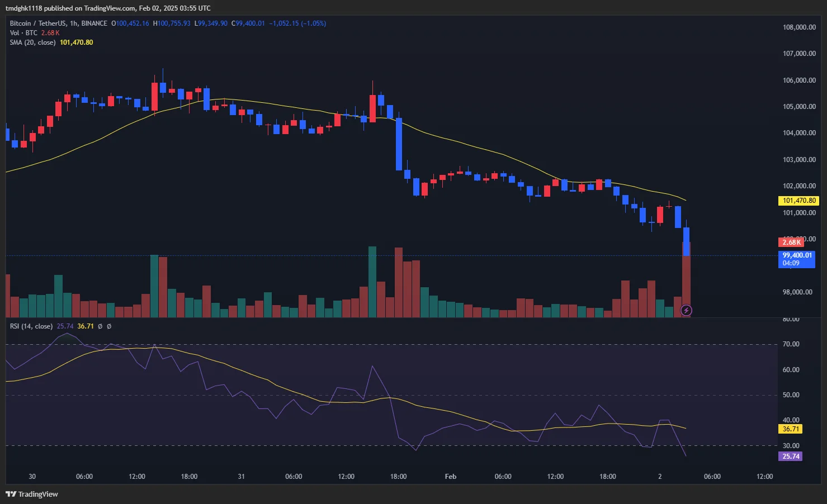The image size is (827, 504).
Task: Select the RSI (14, close) indicator legend
Action: [31, 326]
